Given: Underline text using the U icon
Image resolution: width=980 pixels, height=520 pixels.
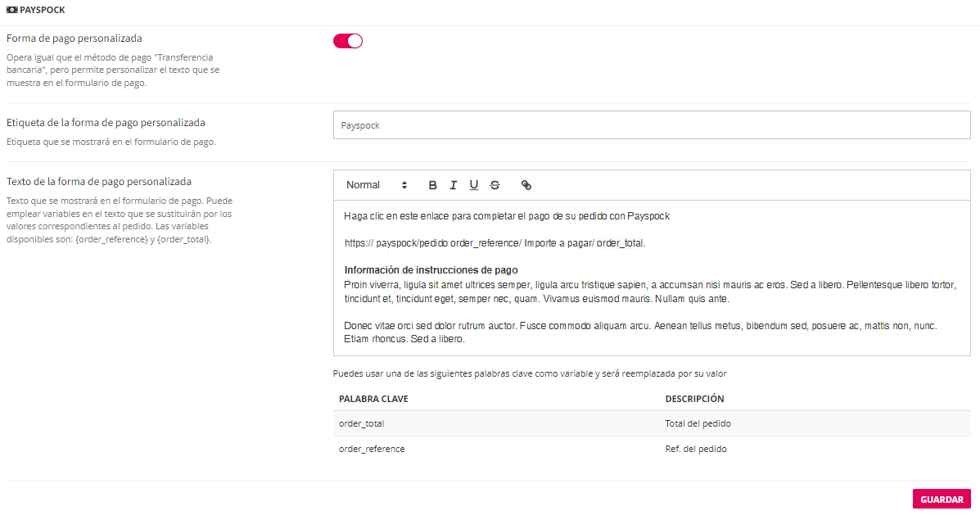Looking at the screenshot, I should [474, 185].
